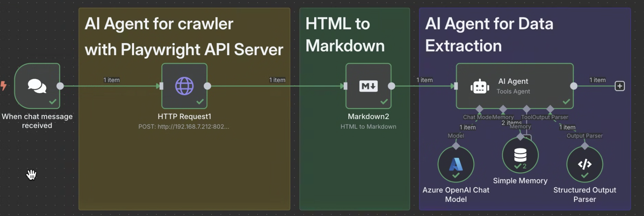Select the Simple Memory database node
Viewport: 644px width, 216px height.
(x=520, y=155)
